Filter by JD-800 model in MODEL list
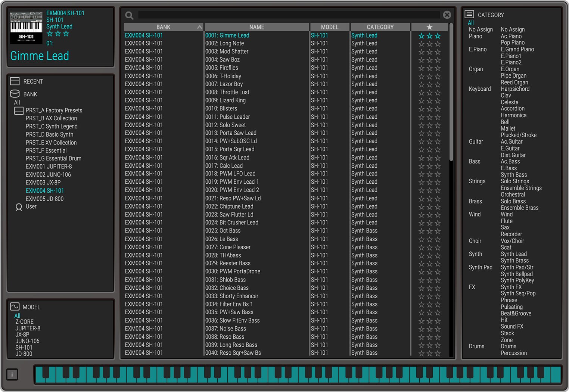Screen dimensions: 569x392 pyautogui.click(x=24, y=354)
